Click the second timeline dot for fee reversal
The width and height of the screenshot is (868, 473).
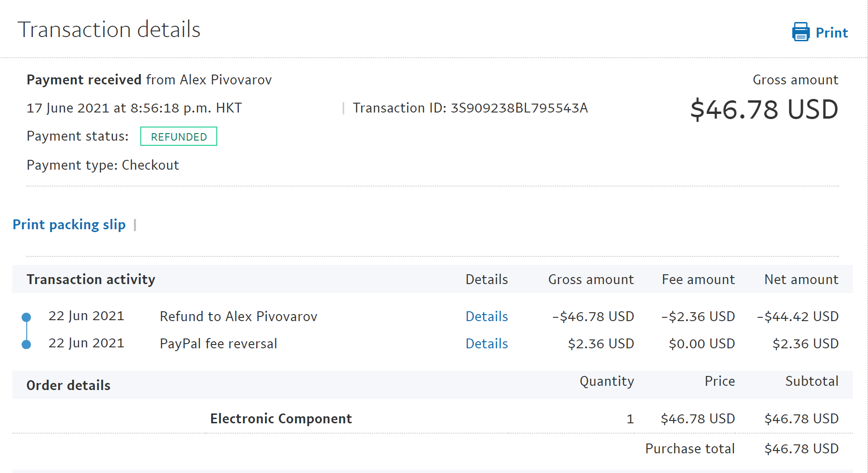(27, 345)
